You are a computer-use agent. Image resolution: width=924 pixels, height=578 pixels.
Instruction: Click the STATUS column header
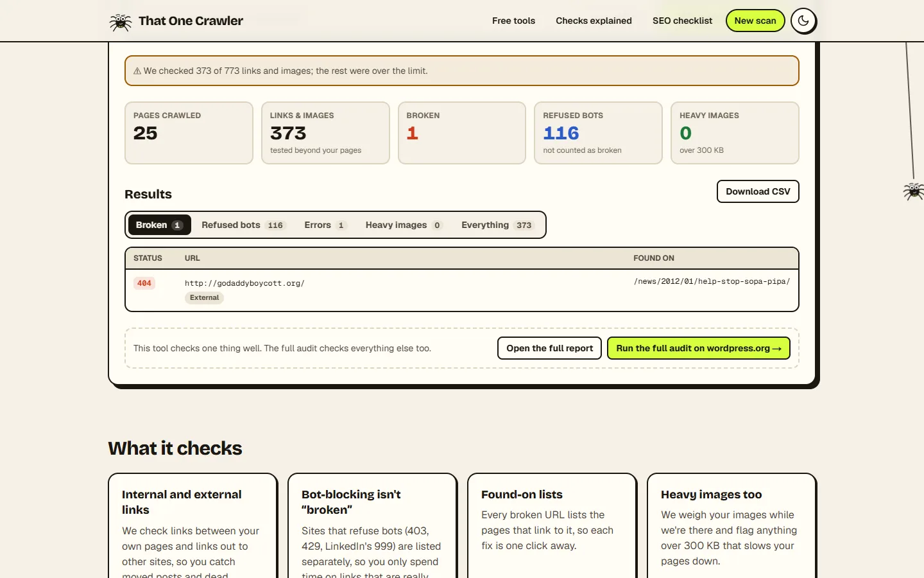coord(148,258)
